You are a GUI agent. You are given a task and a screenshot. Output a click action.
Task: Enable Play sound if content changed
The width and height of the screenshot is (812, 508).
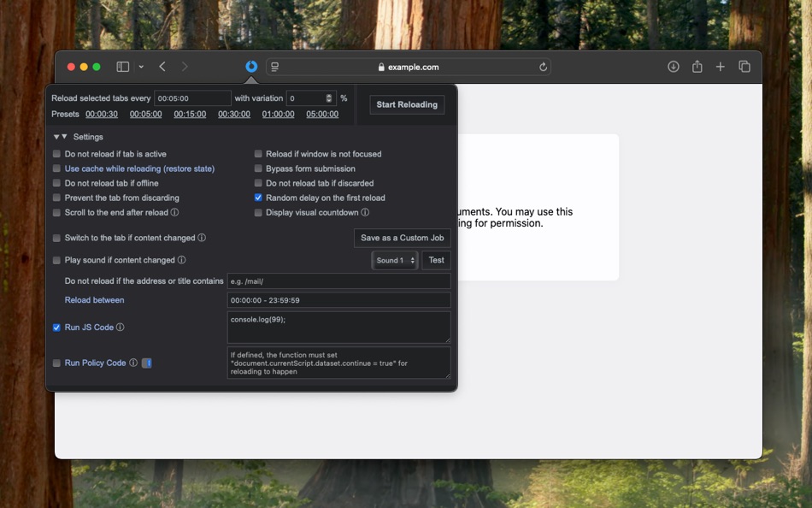[x=56, y=260]
